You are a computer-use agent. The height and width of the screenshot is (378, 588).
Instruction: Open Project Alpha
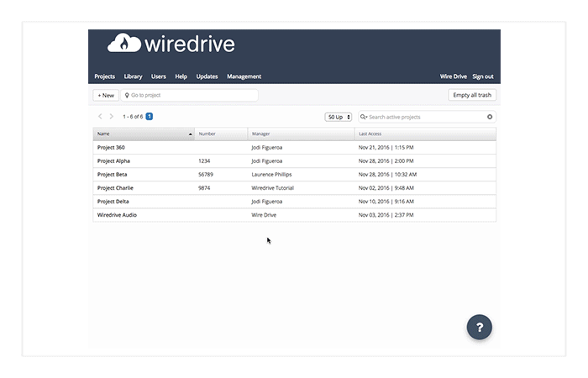(x=113, y=161)
